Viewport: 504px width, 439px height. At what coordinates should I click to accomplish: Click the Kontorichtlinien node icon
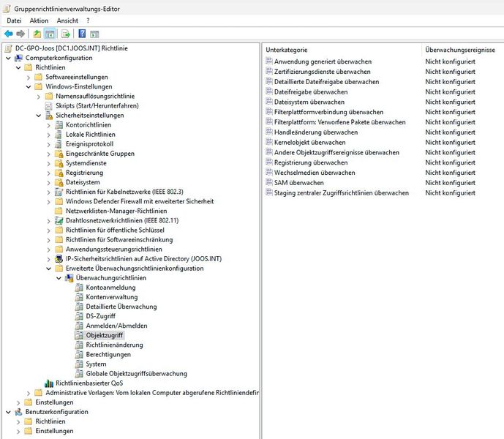(59, 125)
